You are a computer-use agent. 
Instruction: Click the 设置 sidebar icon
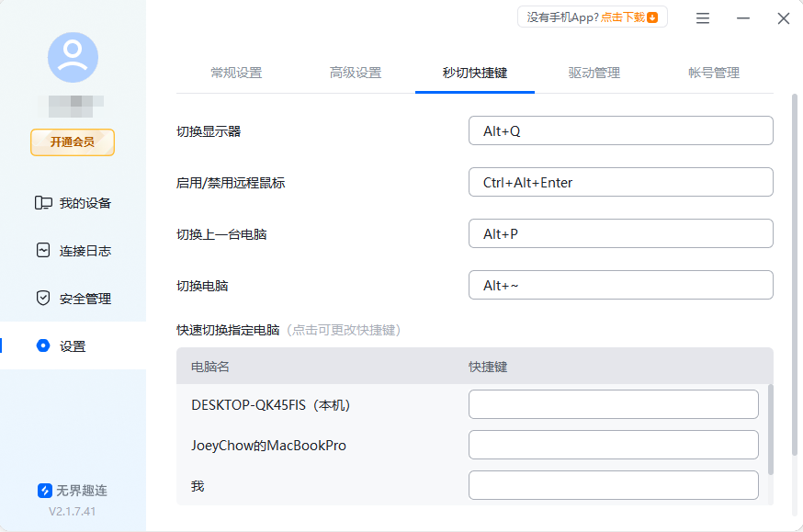click(43, 345)
